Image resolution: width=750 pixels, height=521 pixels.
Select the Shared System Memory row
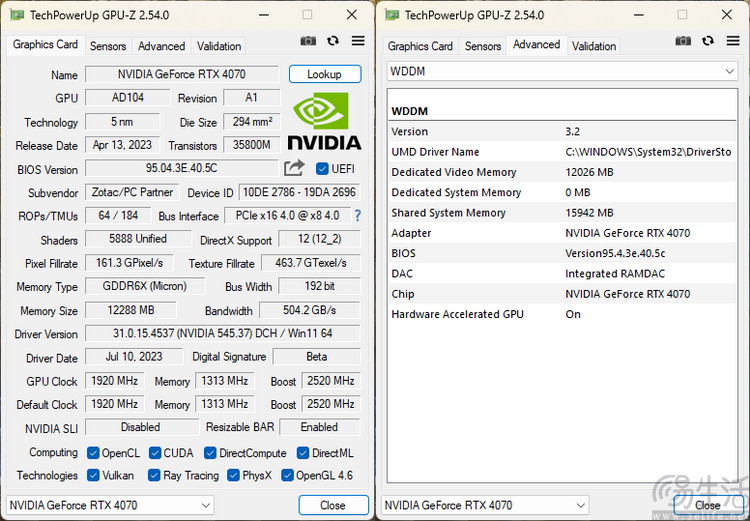pyautogui.click(x=562, y=213)
